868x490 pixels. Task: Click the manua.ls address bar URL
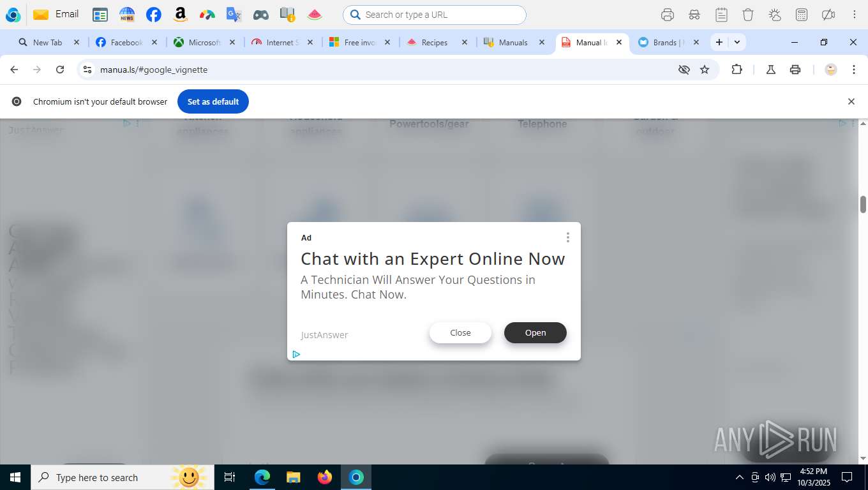[x=154, y=70]
